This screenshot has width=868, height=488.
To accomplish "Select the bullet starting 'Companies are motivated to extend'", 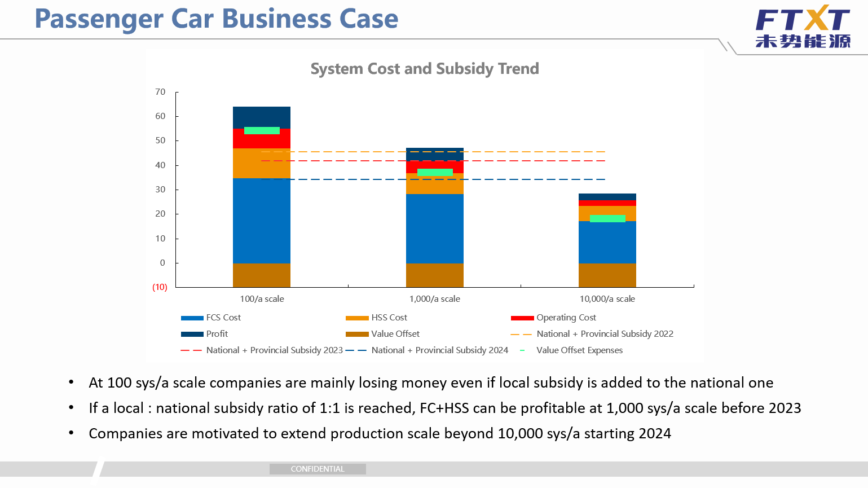I will [380, 433].
